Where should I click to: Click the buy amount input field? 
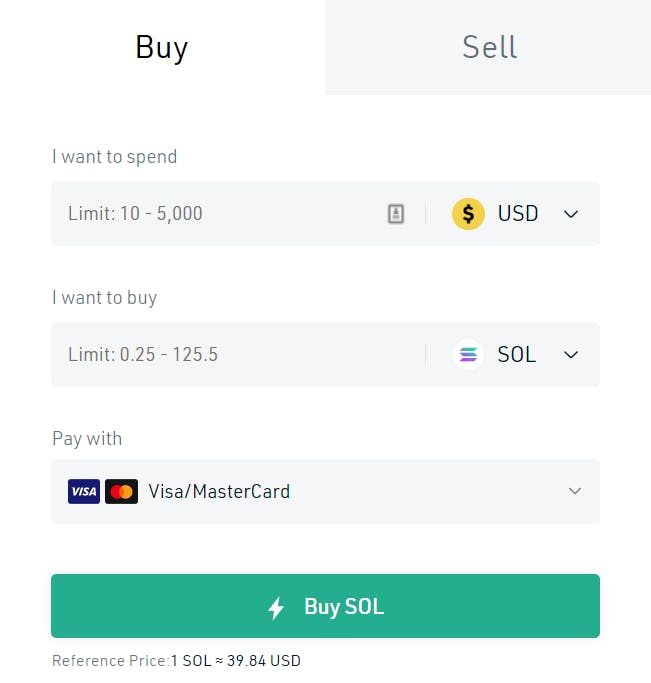coord(230,354)
